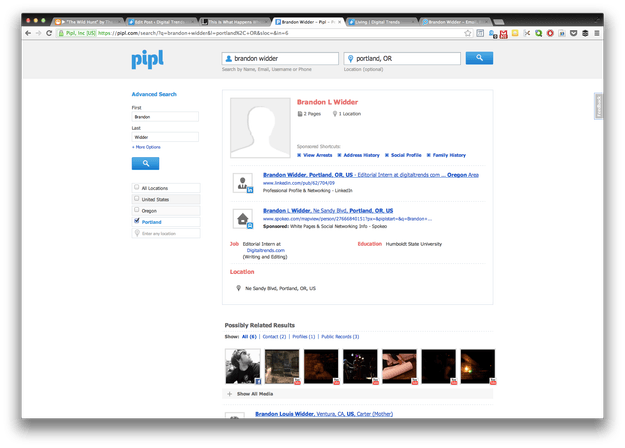Screen dimensions: 625x448
Task: Expand More Options in Advanced Search
Action: [146, 147]
